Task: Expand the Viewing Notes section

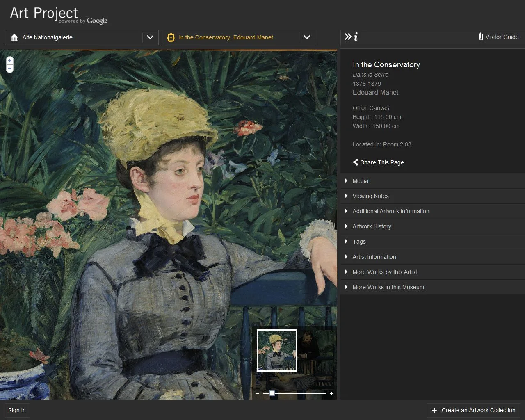Action: (370, 196)
